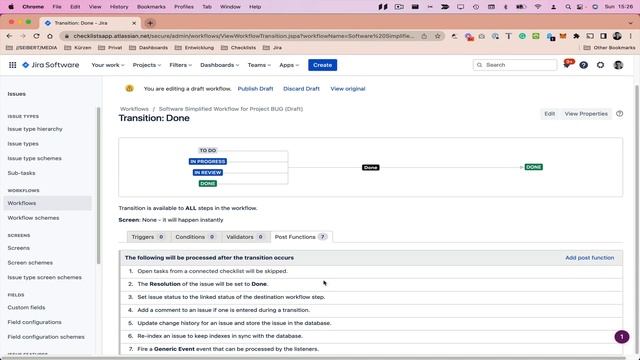Click the IN PROGRESS status in the diagram

[208, 162]
